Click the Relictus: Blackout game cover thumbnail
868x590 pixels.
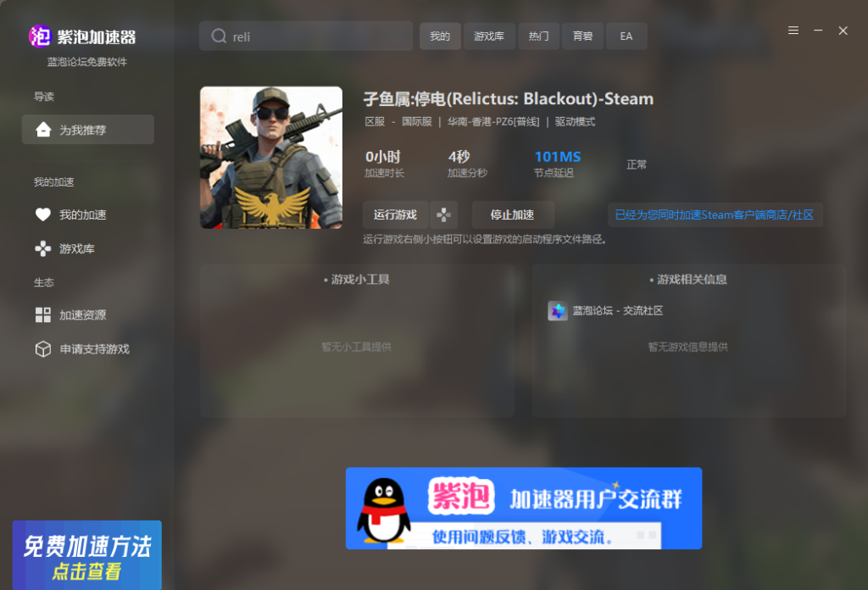pos(271,157)
